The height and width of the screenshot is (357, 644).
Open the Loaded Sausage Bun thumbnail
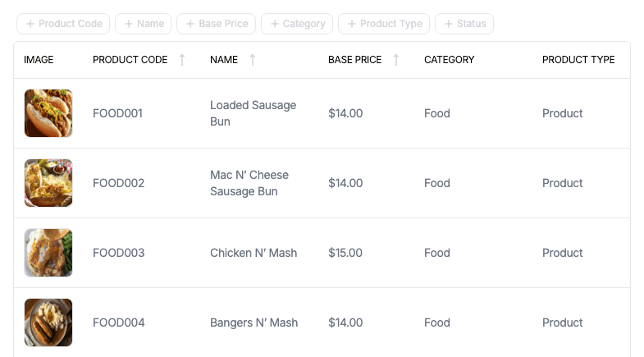click(x=48, y=113)
